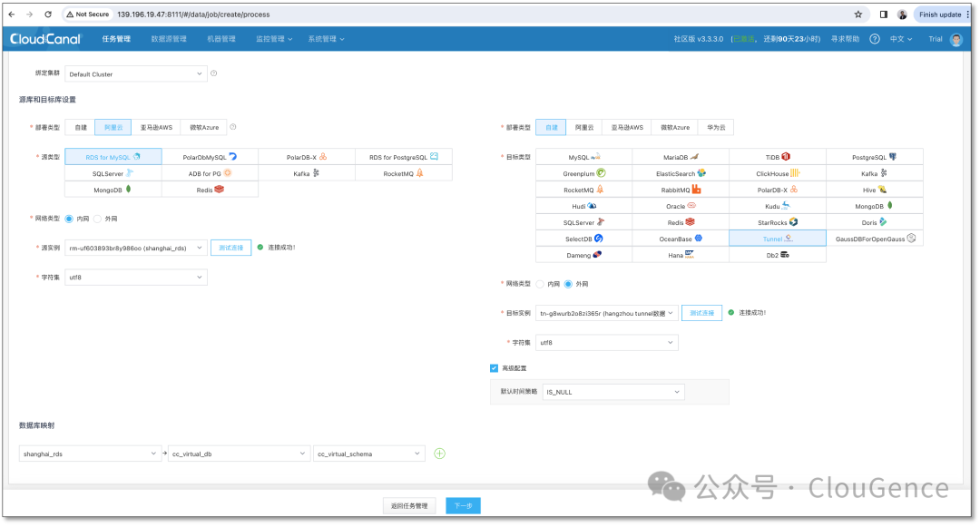The image size is (980, 527).
Task: Open source instance rm-uf603893br8y986oo dropdown
Action: tap(135, 248)
